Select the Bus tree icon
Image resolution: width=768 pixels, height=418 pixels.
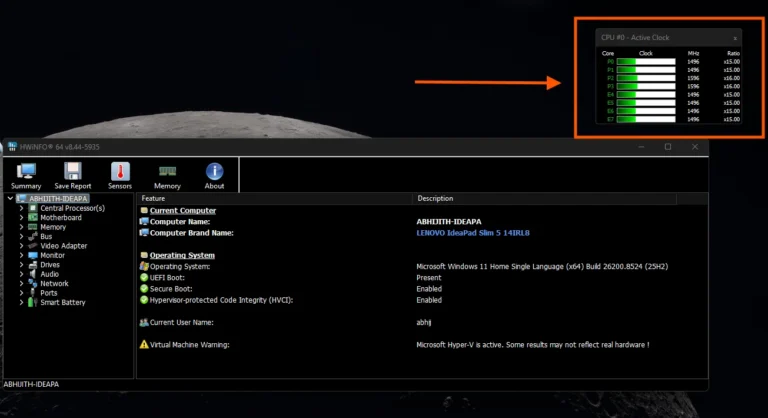(33, 236)
